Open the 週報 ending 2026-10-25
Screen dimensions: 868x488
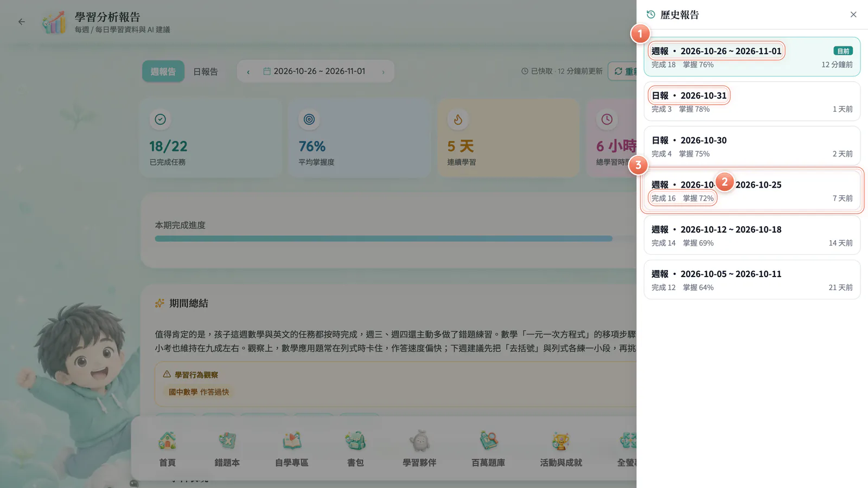[752, 191]
